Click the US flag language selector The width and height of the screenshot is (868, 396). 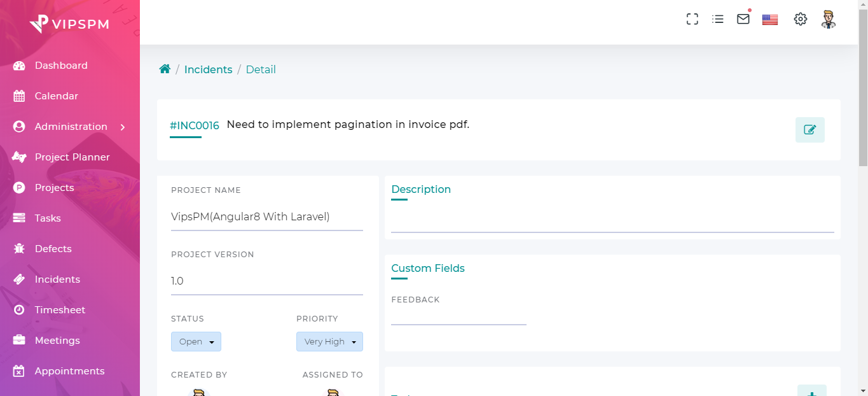[x=770, y=20]
